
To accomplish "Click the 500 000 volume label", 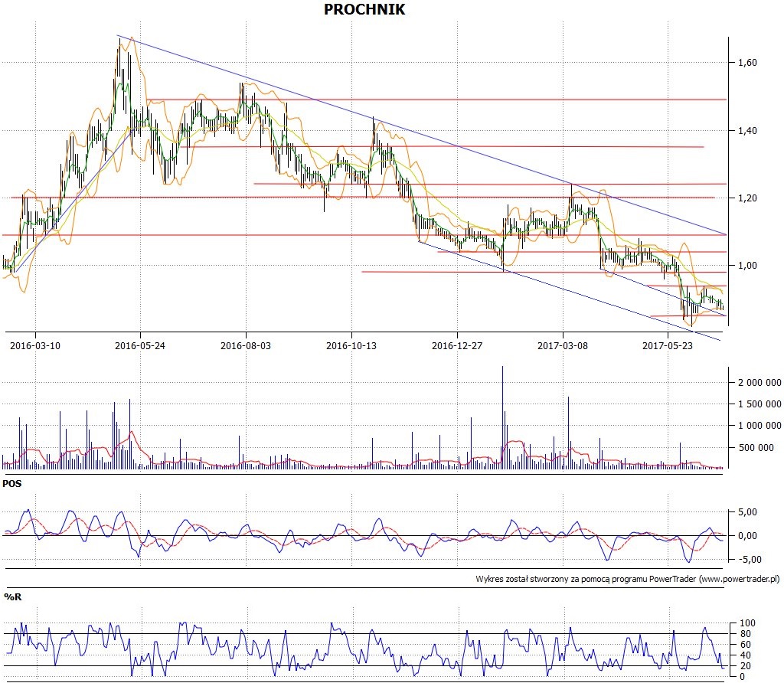I will click(x=756, y=447).
